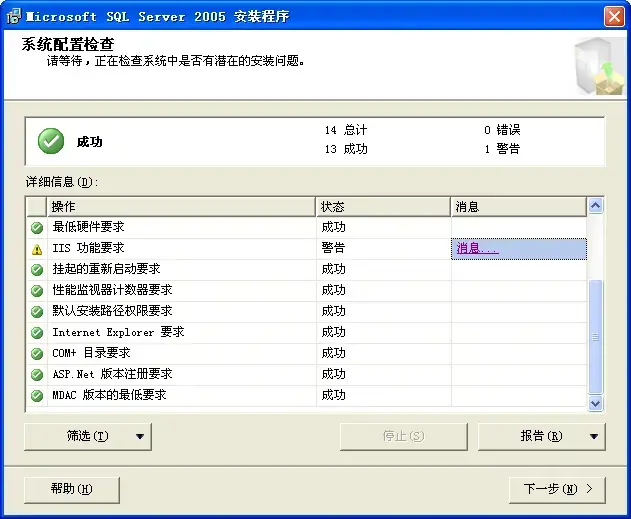Close the SQL Server 2005 setup window

click(x=614, y=17)
